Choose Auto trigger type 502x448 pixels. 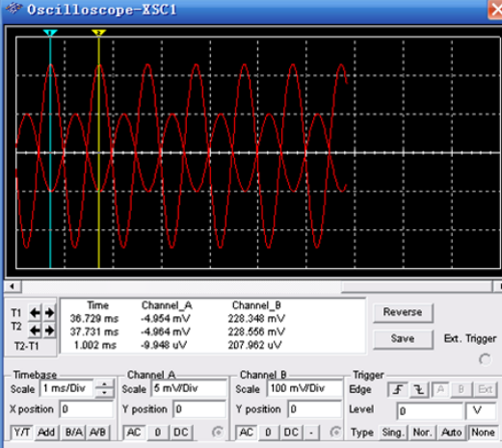pos(451,433)
